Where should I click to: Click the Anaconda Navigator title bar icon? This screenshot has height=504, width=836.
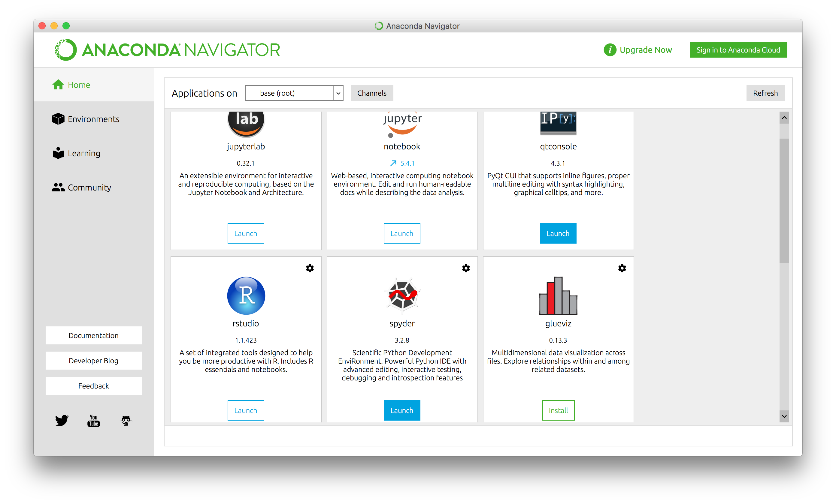(378, 26)
